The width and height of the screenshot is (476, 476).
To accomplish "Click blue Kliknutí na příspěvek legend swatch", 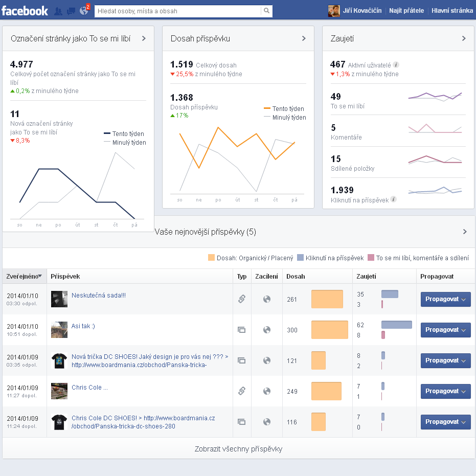I will click(300, 258).
